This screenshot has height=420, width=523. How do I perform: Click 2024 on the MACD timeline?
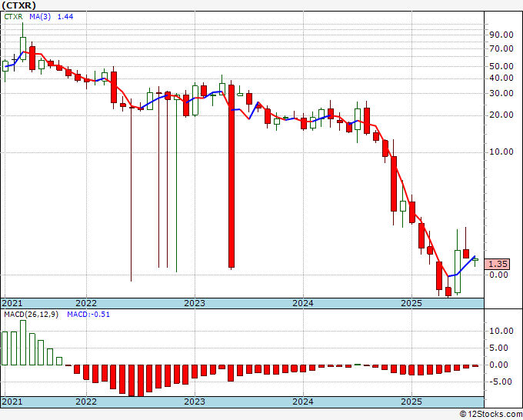pos(303,402)
